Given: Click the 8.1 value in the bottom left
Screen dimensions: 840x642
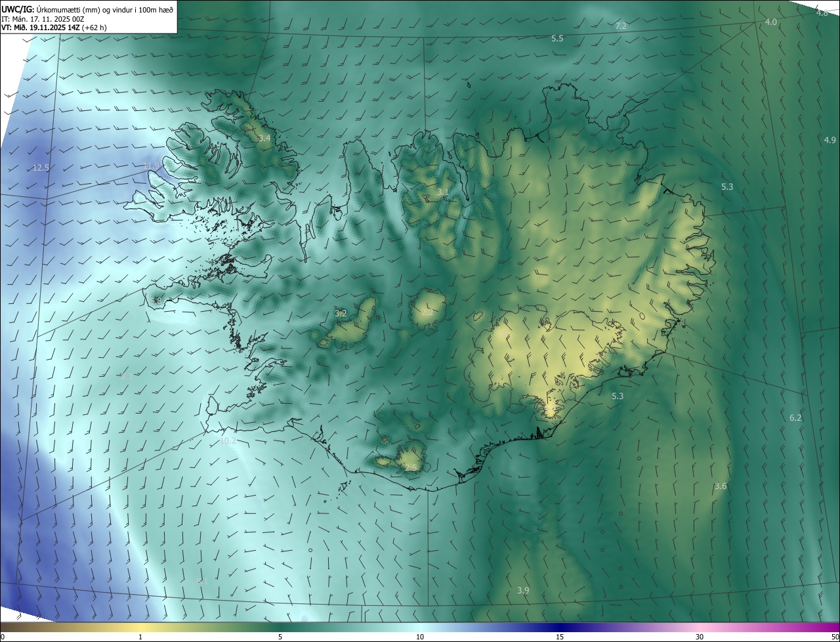Looking at the screenshot, I should click(x=202, y=582).
